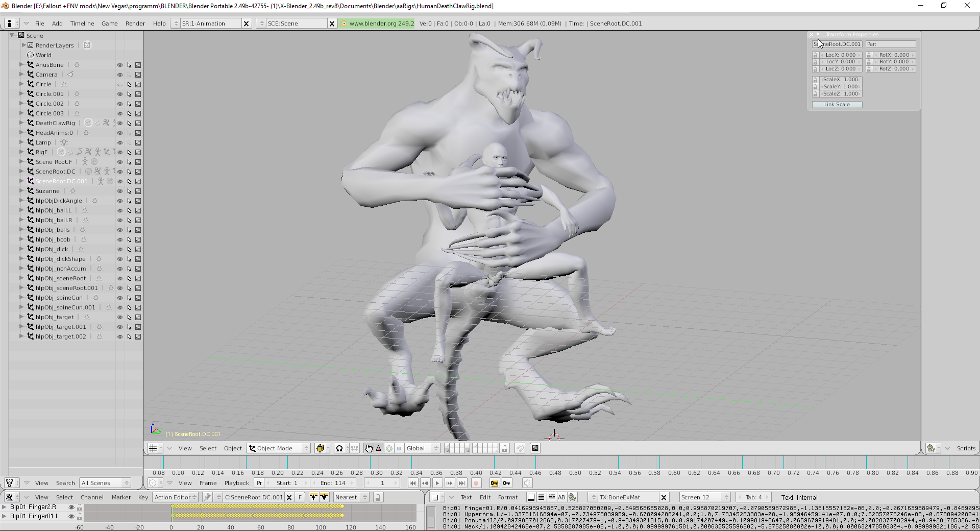
Task: Open the action editor Channel menu
Action: pyautogui.click(x=92, y=497)
